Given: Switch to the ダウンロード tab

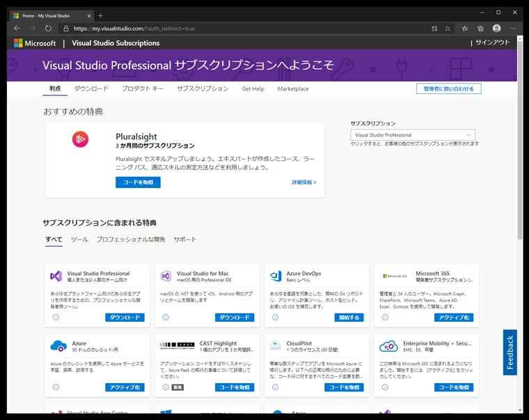Looking at the screenshot, I should tap(91, 88).
